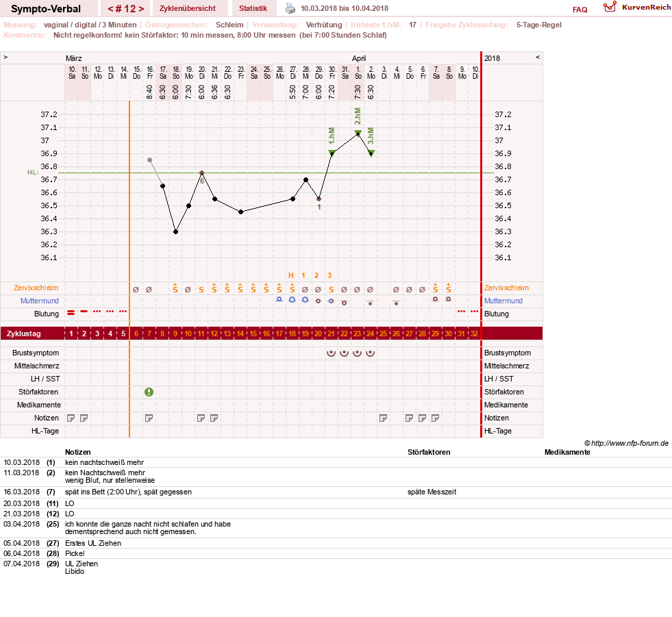
Task: Click the blue Muttermund symbol on day 17
Action: tap(279, 299)
